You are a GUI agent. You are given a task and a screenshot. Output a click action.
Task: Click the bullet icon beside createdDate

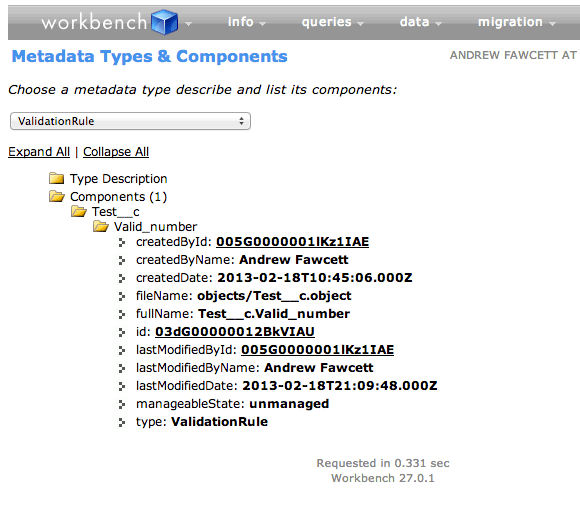(122, 279)
